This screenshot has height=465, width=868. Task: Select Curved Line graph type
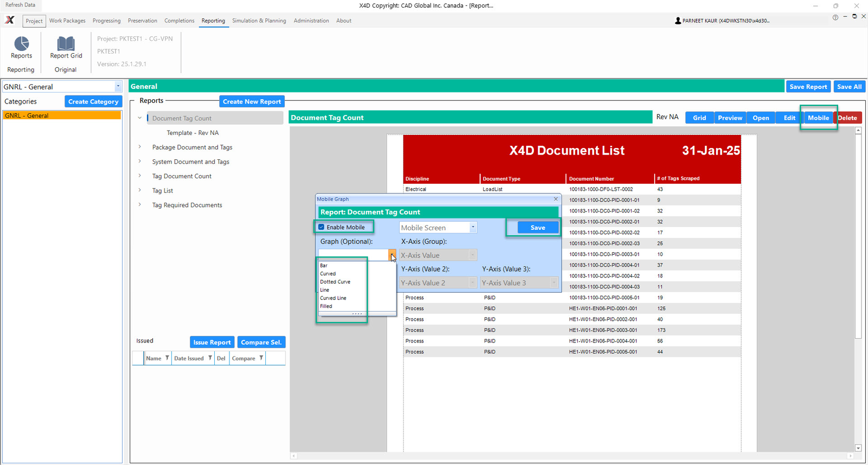tap(333, 298)
